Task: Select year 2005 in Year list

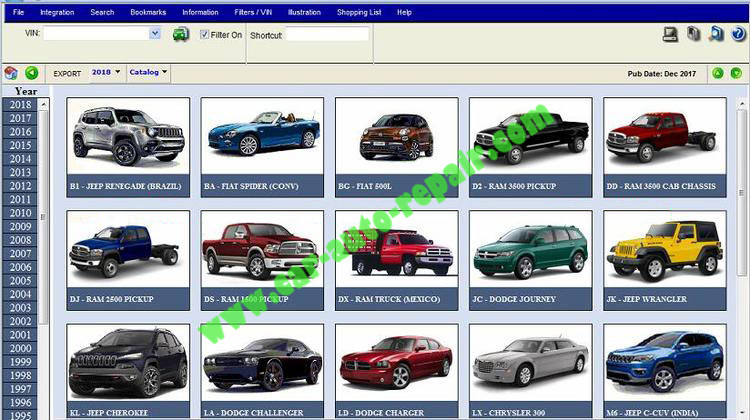Action: (20, 281)
